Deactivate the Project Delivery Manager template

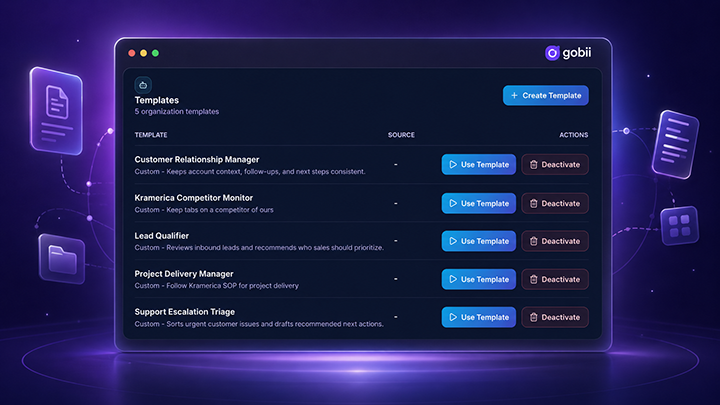[555, 279]
